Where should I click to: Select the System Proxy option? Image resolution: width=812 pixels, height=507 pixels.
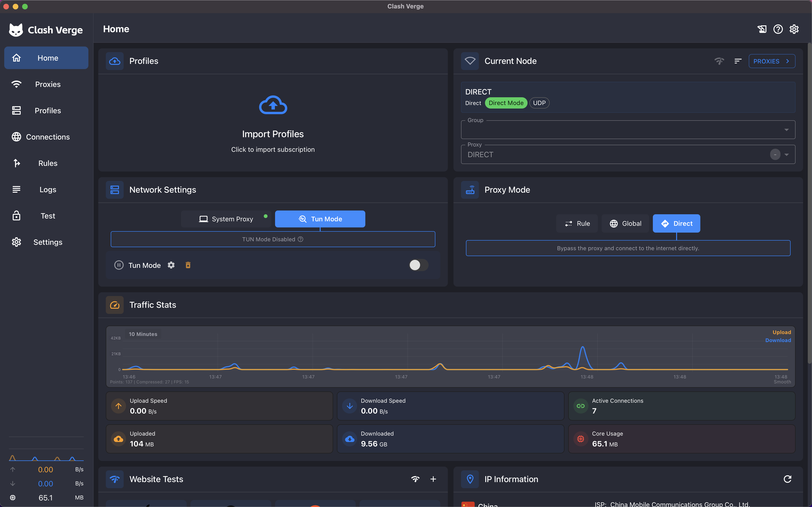pyautogui.click(x=226, y=219)
